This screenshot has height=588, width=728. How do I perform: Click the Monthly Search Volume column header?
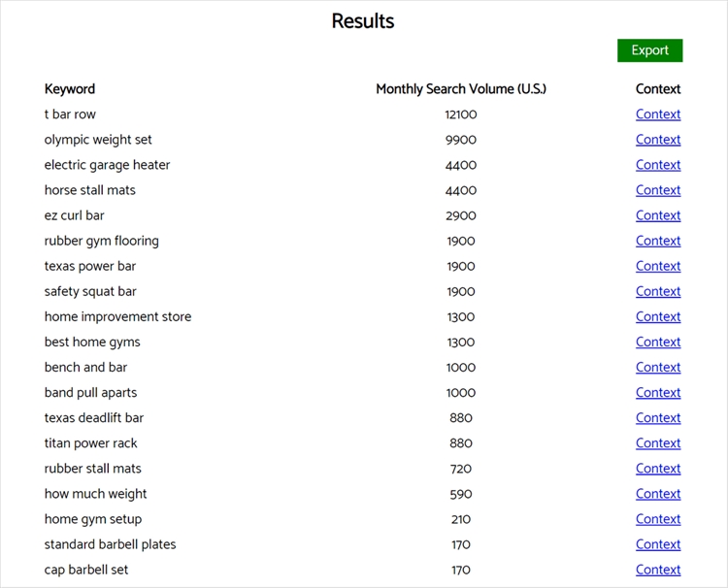(x=461, y=89)
